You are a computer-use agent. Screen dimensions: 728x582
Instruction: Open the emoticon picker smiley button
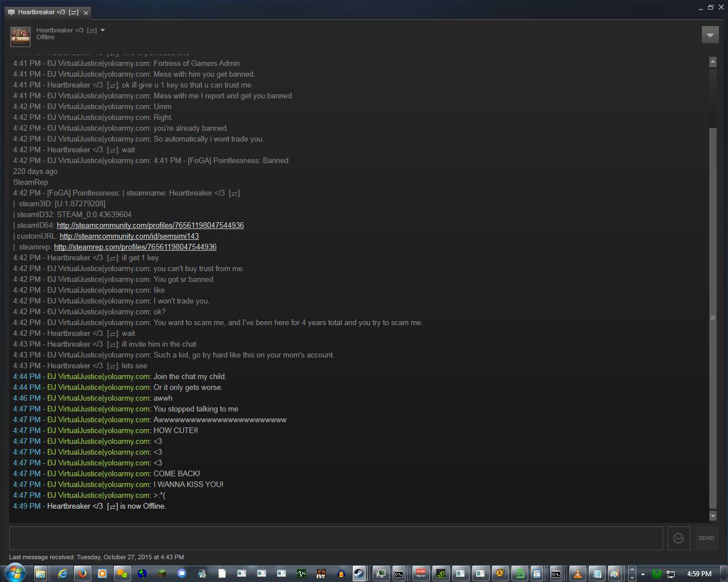(x=679, y=538)
